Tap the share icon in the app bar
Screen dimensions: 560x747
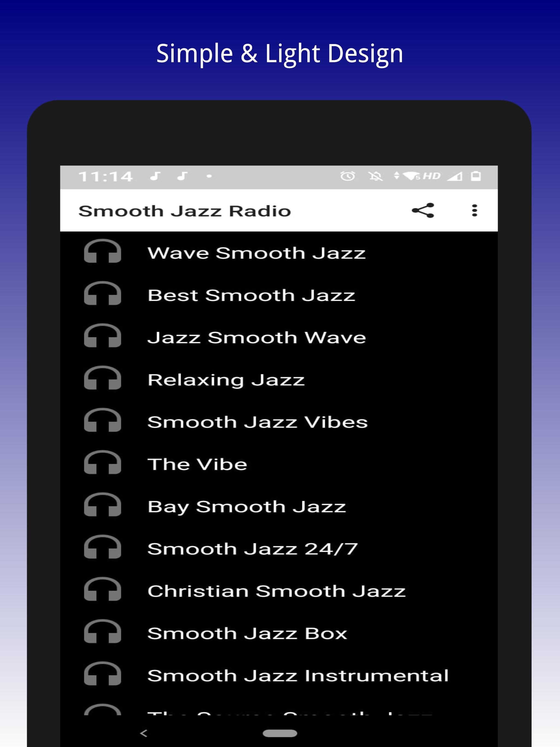pos(423,210)
